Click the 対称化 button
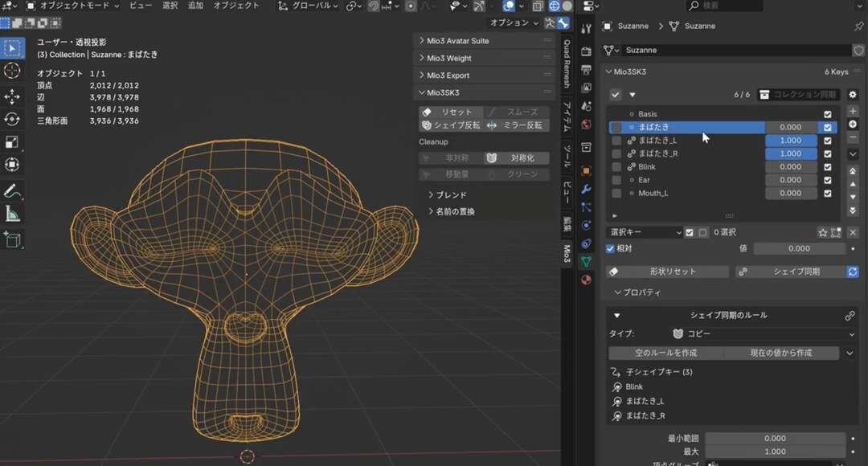The height and width of the screenshot is (466, 868). 517,158
